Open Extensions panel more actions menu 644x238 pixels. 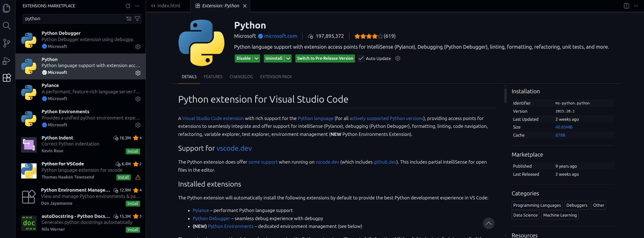[x=137, y=6]
